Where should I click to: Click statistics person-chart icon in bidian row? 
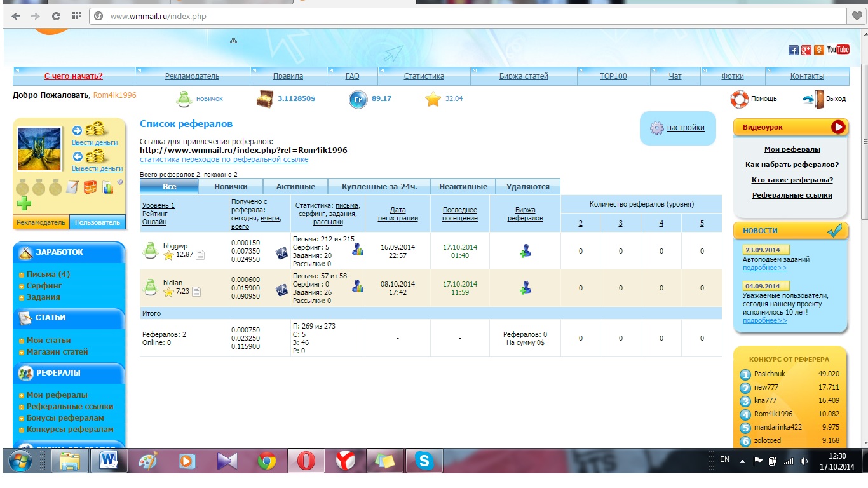(358, 287)
